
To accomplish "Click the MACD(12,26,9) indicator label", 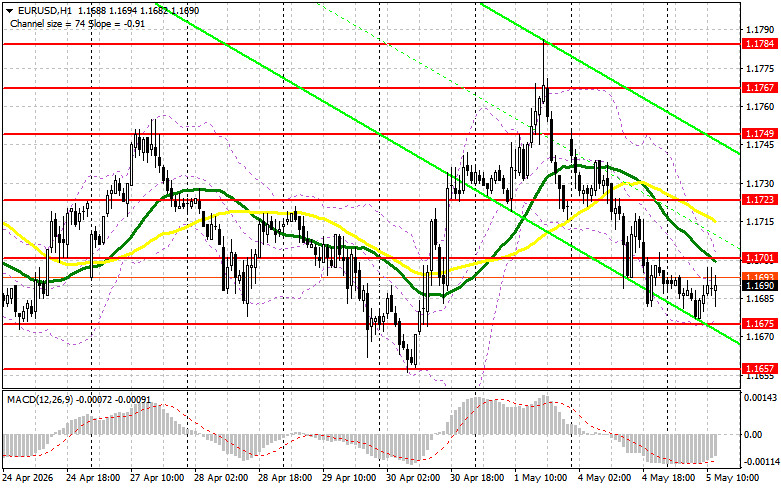I will (39, 400).
